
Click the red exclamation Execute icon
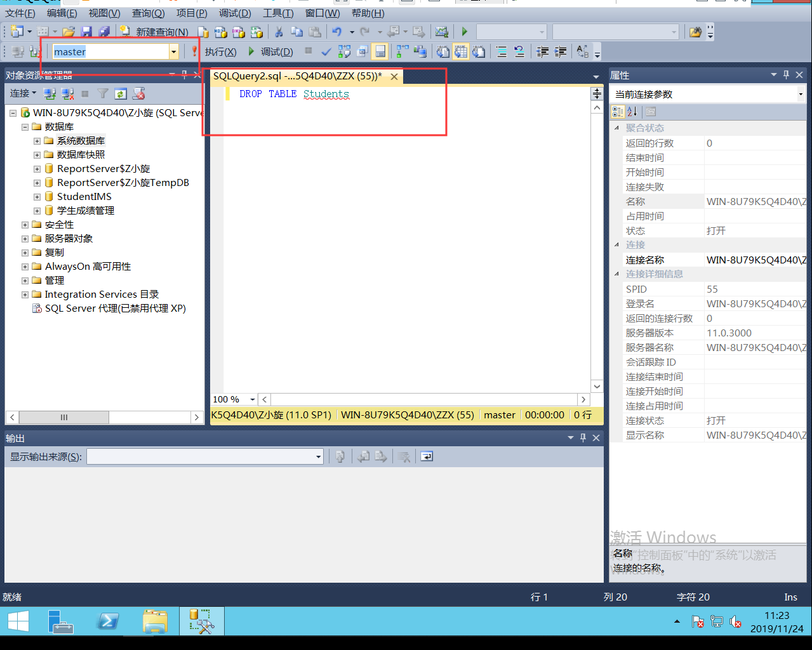tap(195, 51)
